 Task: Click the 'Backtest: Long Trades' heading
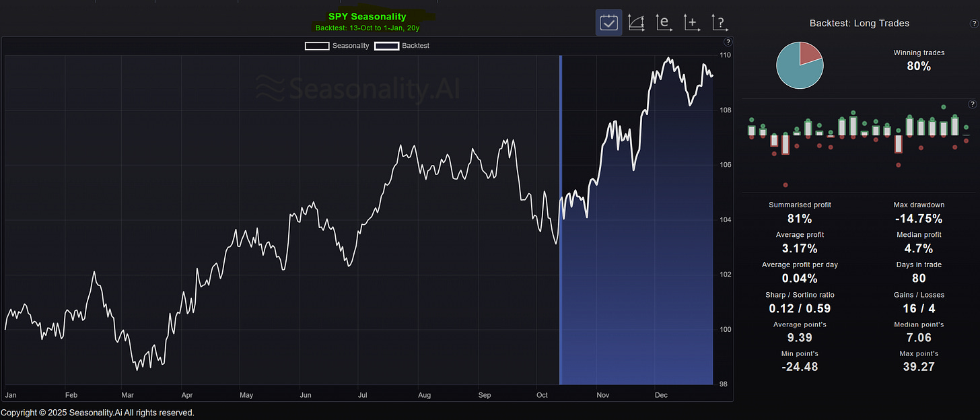point(860,24)
